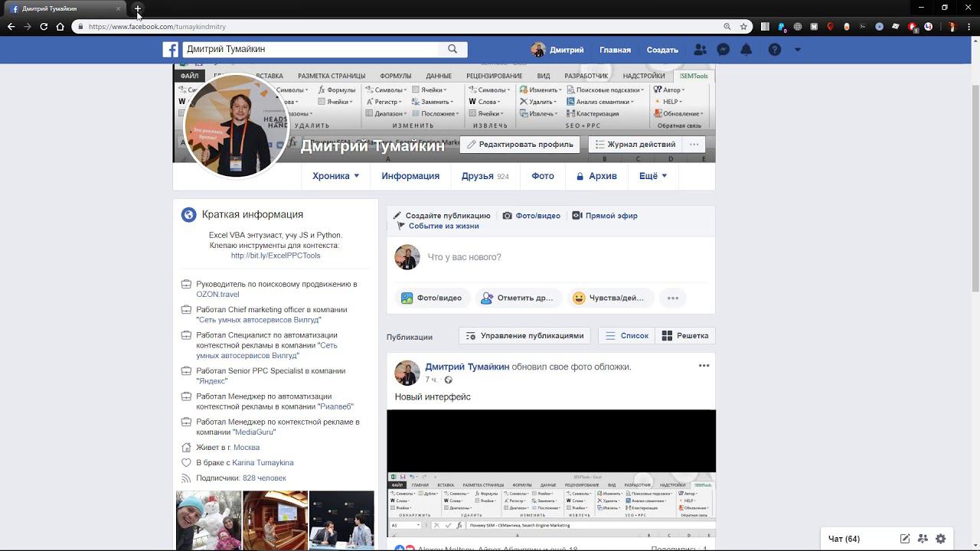This screenshot has width=980, height=551.
Task: Open the Друзья tab
Action: (x=485, y=176)
